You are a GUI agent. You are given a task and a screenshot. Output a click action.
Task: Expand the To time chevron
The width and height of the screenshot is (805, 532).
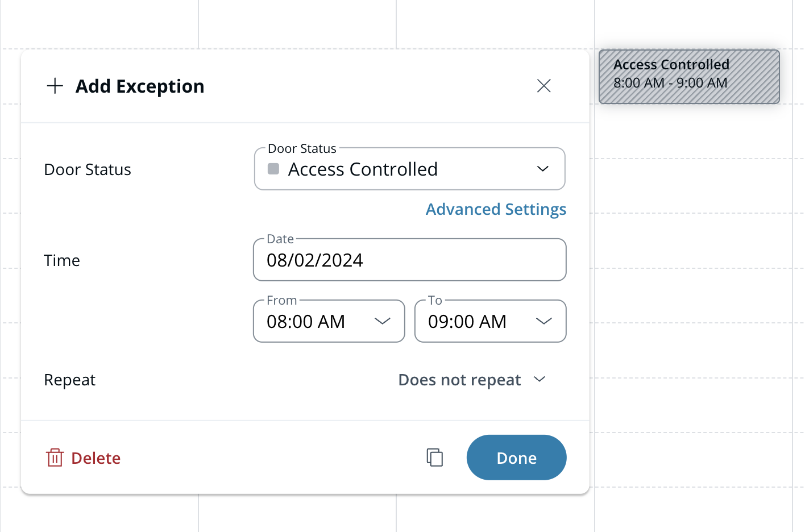[544, 321]
